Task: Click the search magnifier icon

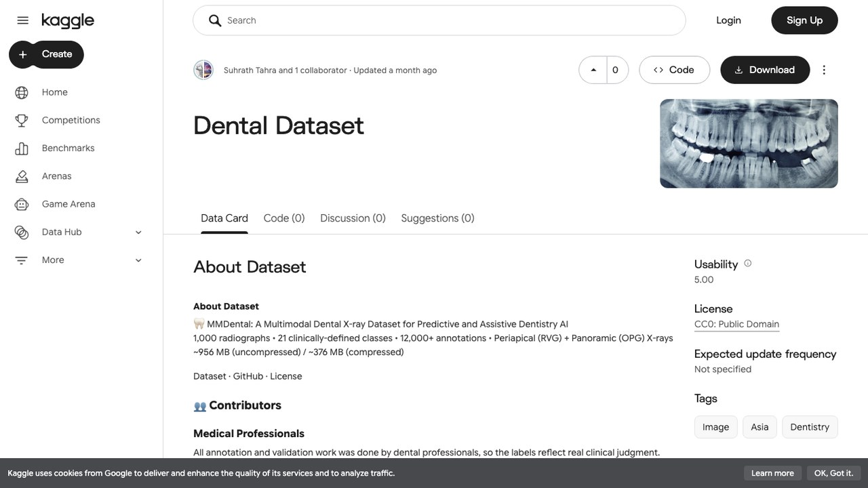Action: point(215,20)
